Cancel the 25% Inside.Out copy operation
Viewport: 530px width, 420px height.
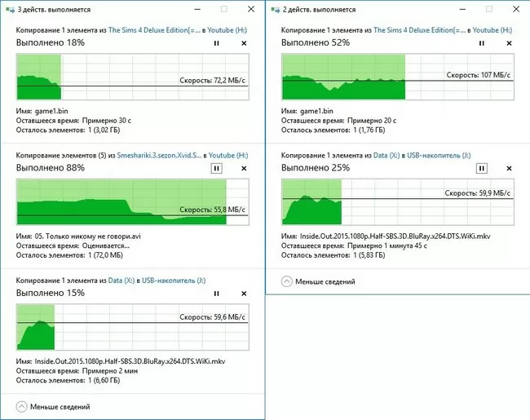click(x=509, y=168)
